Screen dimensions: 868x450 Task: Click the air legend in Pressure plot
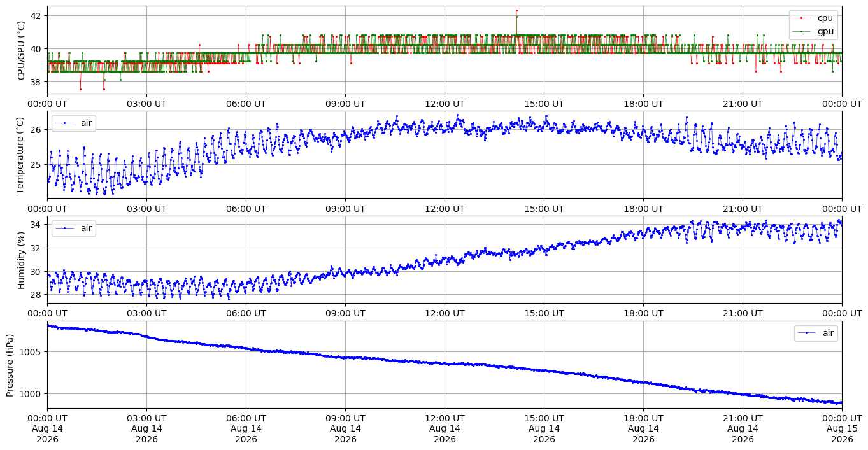[x=815, y=333]
